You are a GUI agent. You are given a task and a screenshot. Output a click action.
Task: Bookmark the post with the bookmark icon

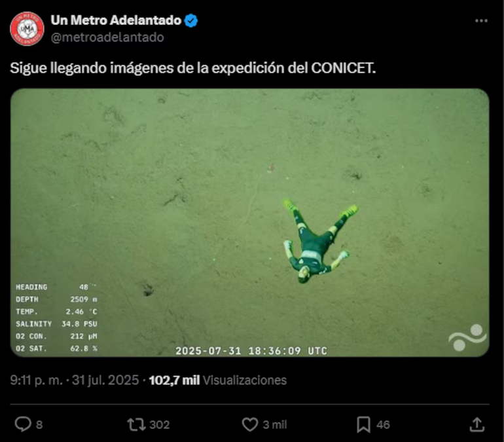click(x=363, y=424)
